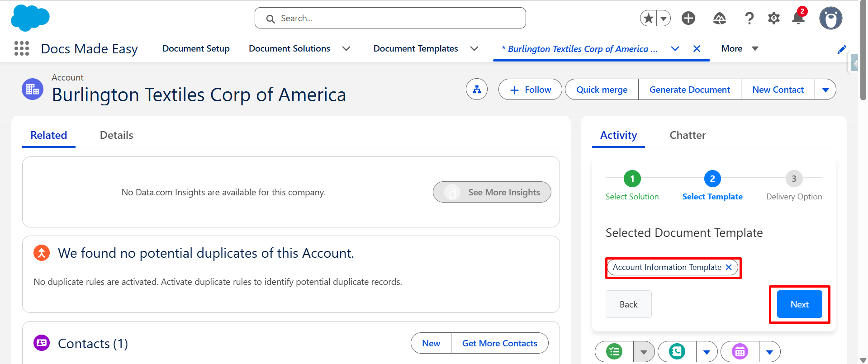Click the Salesforce cloud logo
868x364 pixels.
pyautogui.click(x=30, y=18)
